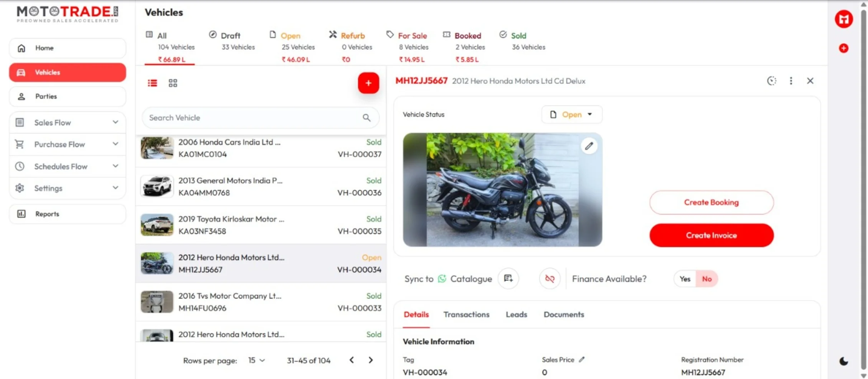Expand the Purchase Flow menu
868x379 pixels.
pos(68,144)
